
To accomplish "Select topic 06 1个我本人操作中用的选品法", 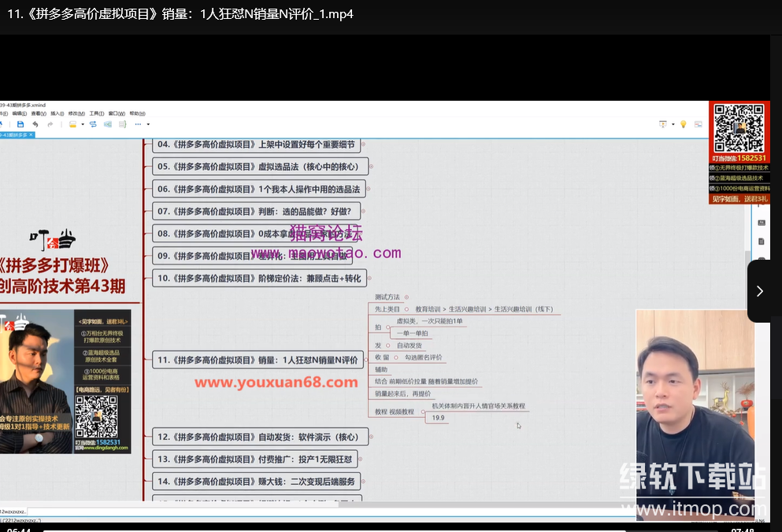I will tap(258, 189).
